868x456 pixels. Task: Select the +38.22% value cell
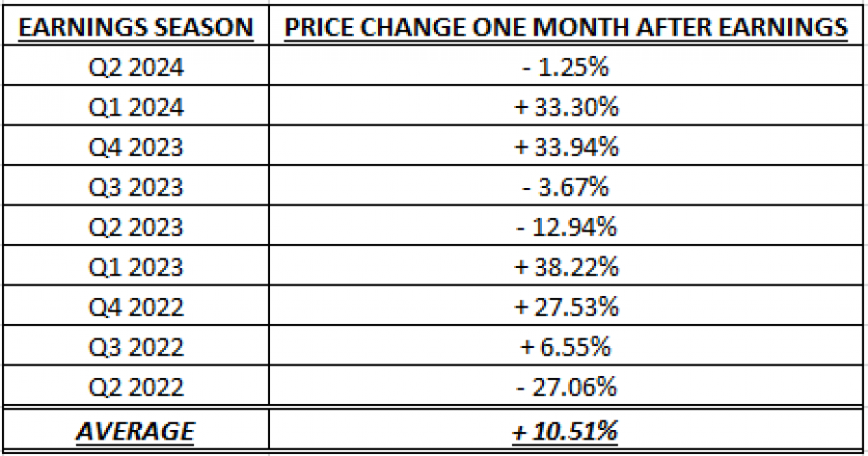click(566, 267)
